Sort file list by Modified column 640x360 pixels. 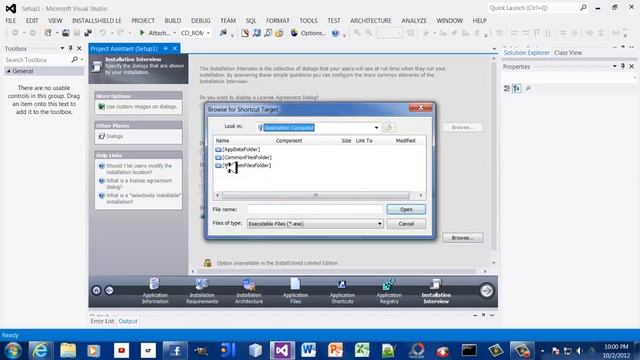pos(405,140)
